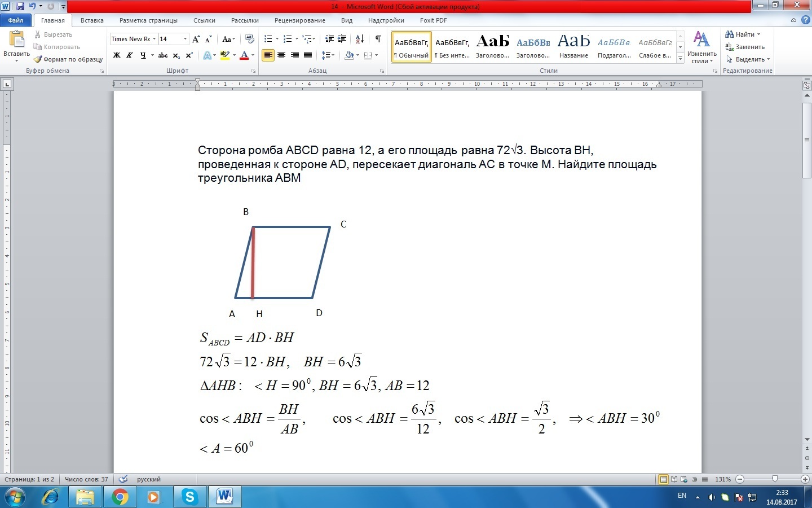Open the Рецензирование ribbon tab
Image resolution: width=812 pixels, height=508 pixels.
click(299, 20)
